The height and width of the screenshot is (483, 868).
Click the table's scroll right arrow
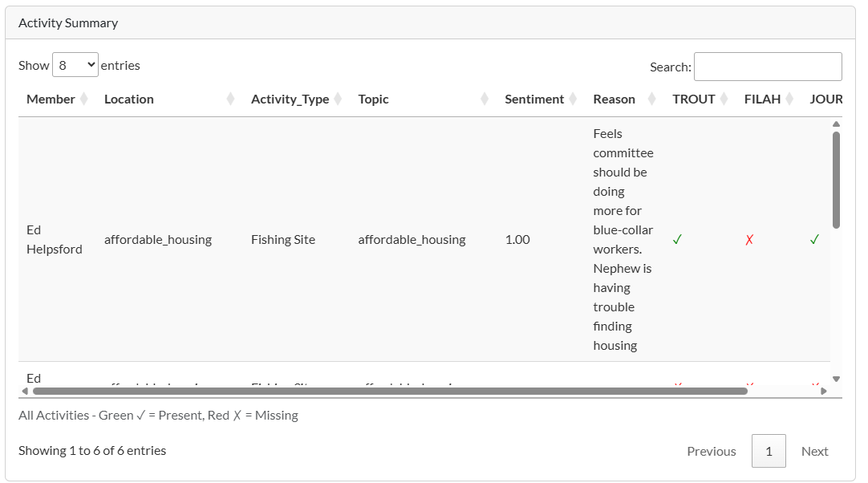tap(824, 392)
